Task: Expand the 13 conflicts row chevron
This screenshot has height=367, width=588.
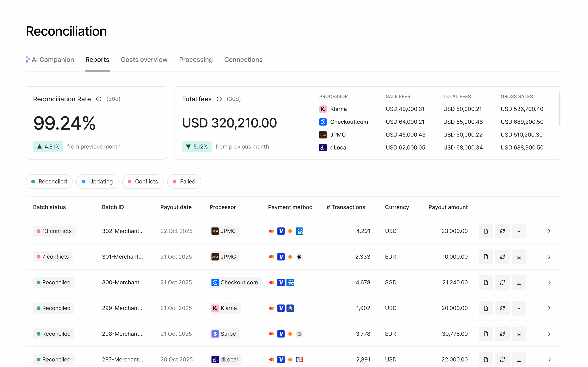Action: pyautogui.click(x=549, y=231)
